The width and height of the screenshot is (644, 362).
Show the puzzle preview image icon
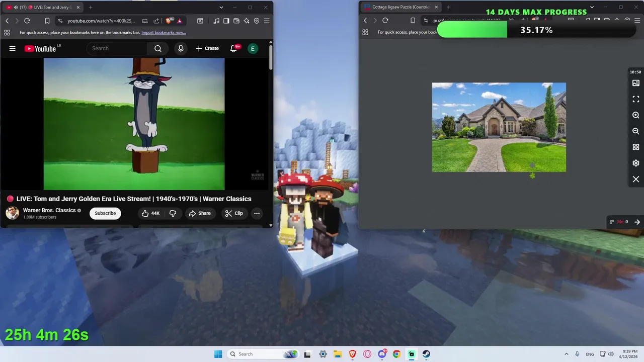point(636,83)
